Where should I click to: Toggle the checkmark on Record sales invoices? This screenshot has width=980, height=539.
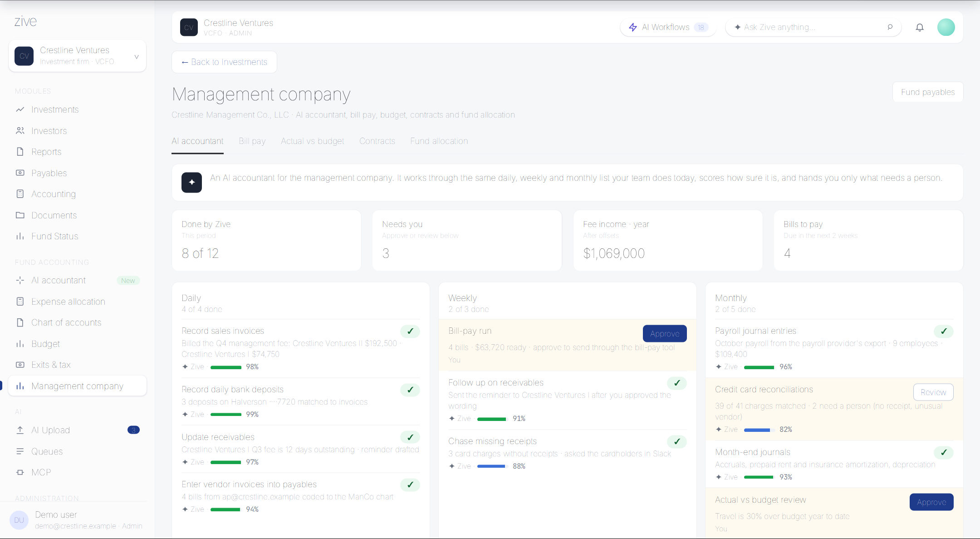410,331
